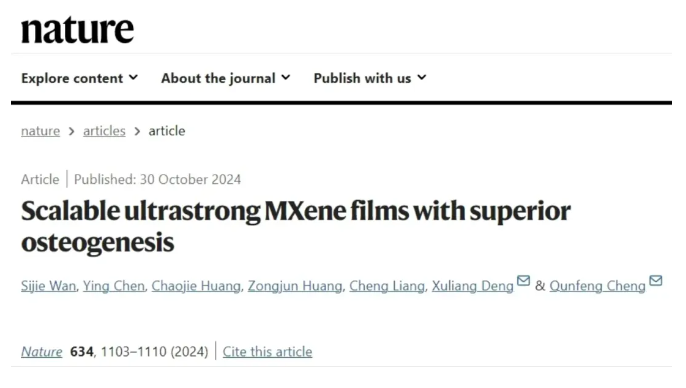
Task: Click envelope icon next to Qunfeng Cheng
Action: pos(655,280)
